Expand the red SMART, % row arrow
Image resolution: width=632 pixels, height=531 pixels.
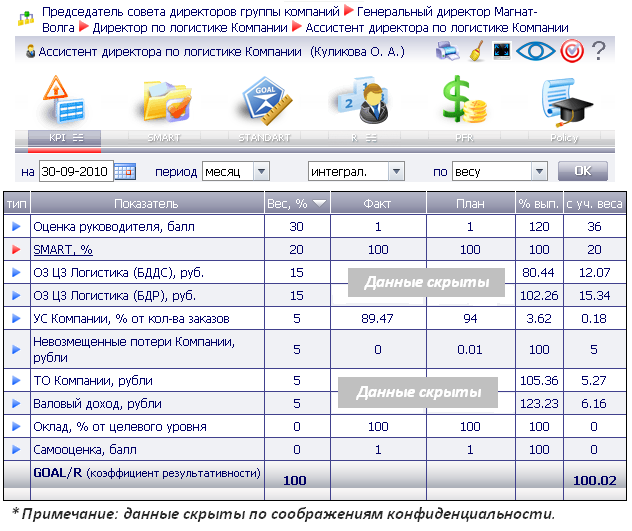16,250
